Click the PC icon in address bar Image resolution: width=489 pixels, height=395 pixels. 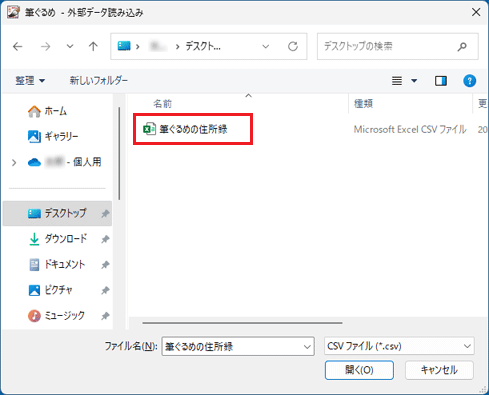[124, 46]
